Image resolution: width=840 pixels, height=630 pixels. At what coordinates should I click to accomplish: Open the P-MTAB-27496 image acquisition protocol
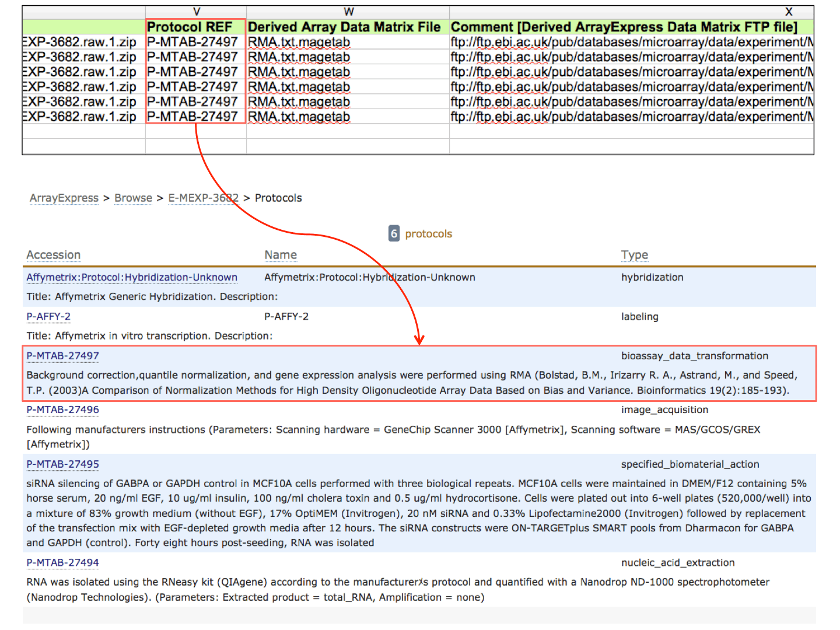62,410
